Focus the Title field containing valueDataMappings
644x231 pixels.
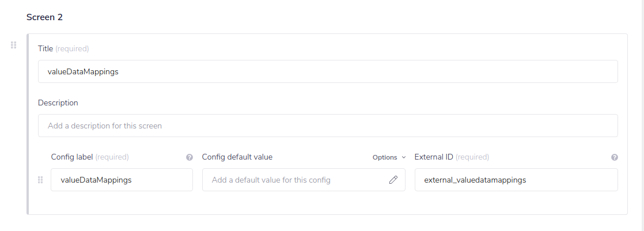328,71
